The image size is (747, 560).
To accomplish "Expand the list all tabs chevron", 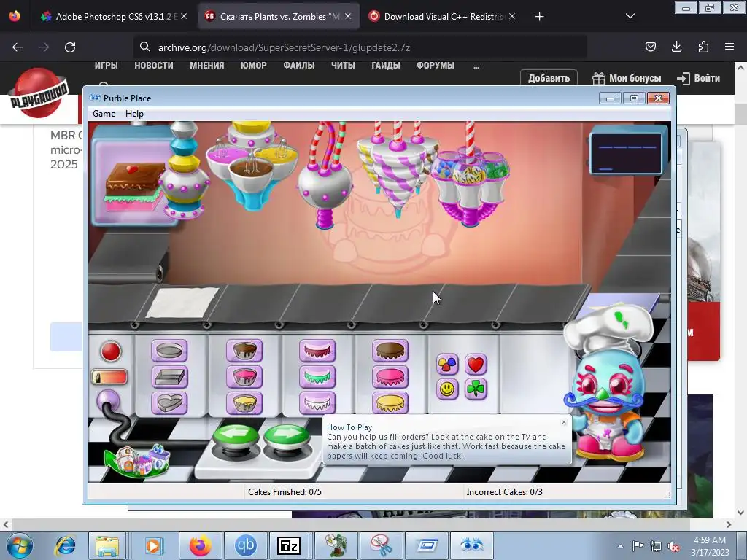I will [x=630, y=17].
